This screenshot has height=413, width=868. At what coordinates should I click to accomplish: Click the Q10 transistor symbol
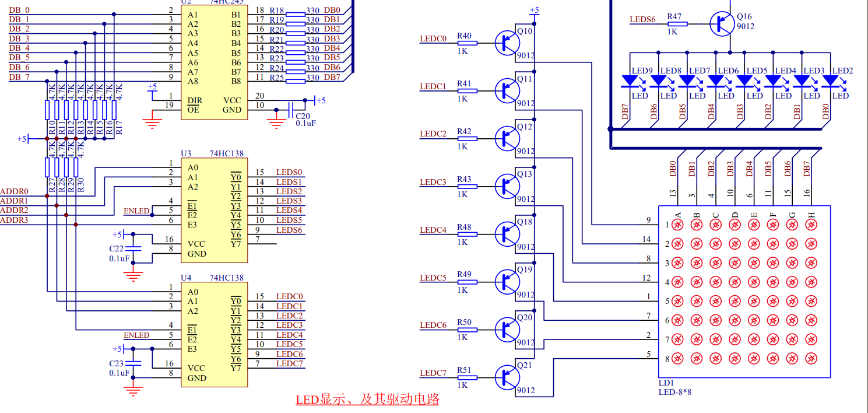506,42
